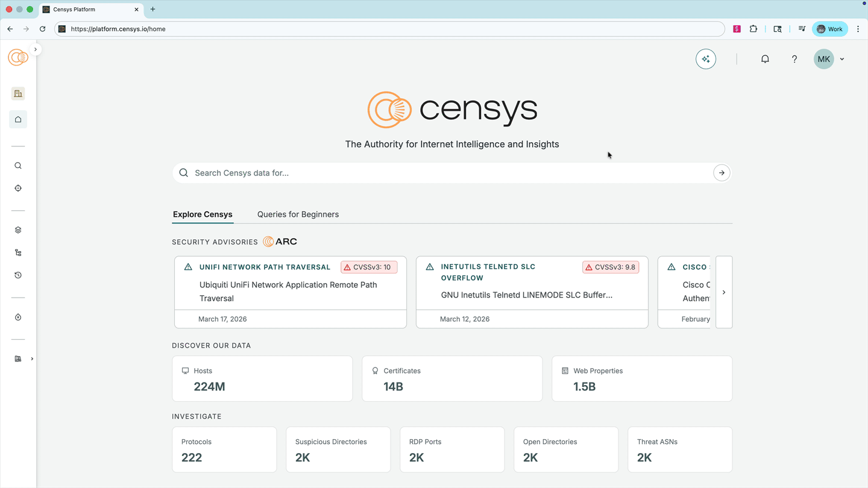Open the Extensions puzzle icon in Chrome
868x488 pixels.
click(x=753, y=29)
